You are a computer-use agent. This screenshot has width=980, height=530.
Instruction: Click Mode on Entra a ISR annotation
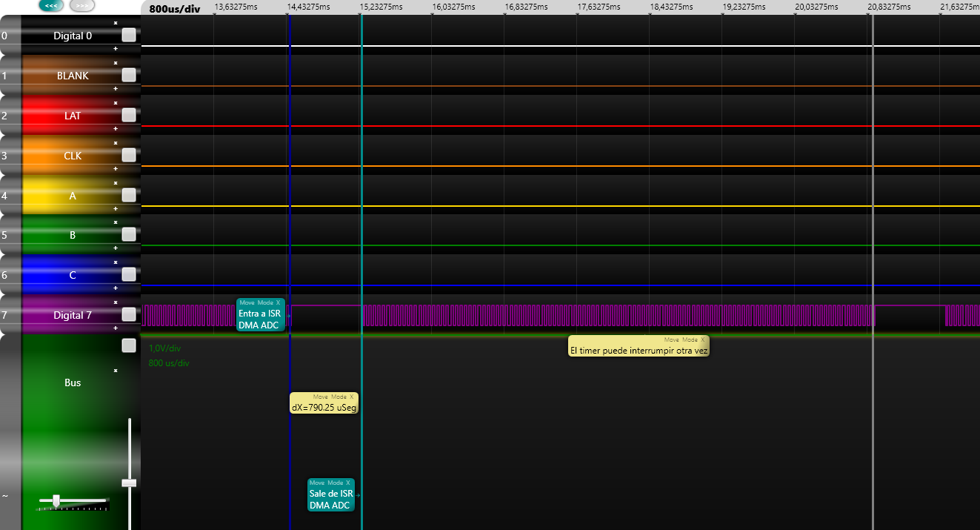[x=265, y=302]
